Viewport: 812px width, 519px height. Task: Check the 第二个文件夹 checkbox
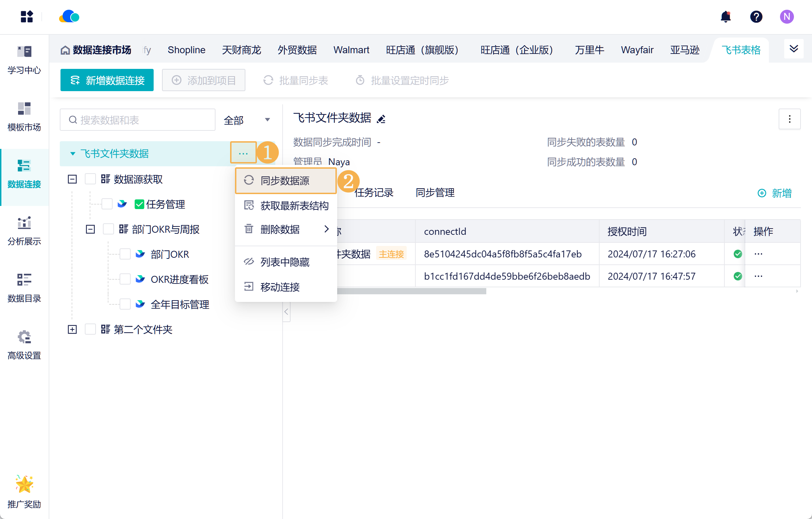point(90,329)
